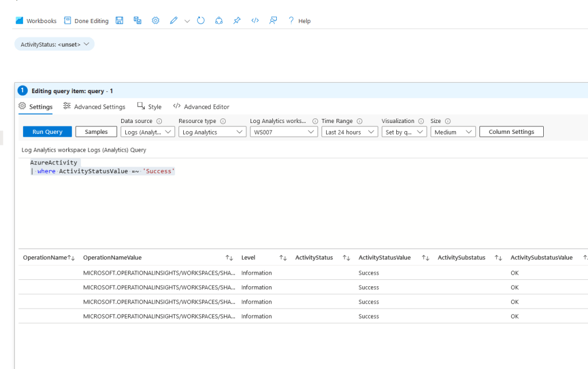Expand the Visualization dropdown

click(x=404, y=132)
